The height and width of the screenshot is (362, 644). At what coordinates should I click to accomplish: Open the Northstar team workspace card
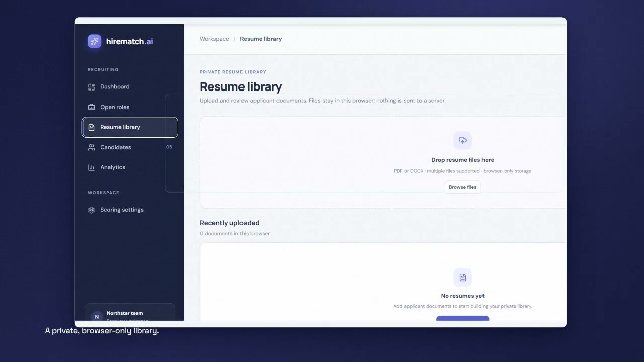tap(130, 312)
